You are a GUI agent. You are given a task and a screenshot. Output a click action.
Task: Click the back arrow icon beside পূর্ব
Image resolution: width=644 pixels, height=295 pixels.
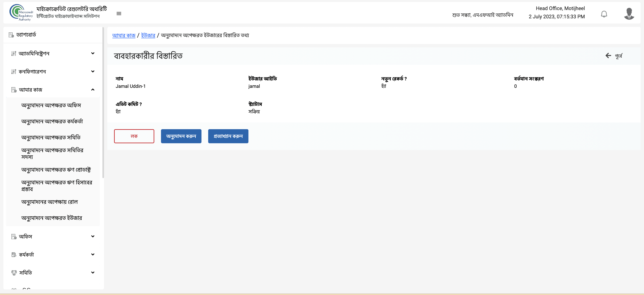pyautogui.click(x=608, y=55)
